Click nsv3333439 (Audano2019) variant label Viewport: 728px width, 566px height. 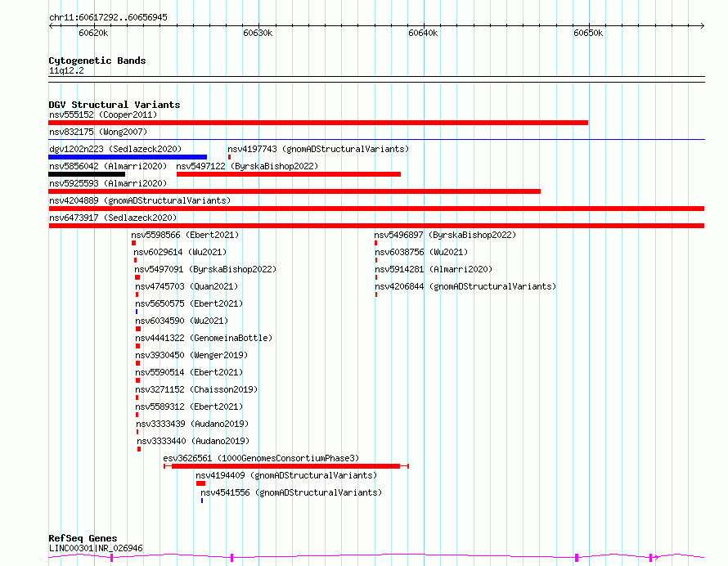point(192,424)
